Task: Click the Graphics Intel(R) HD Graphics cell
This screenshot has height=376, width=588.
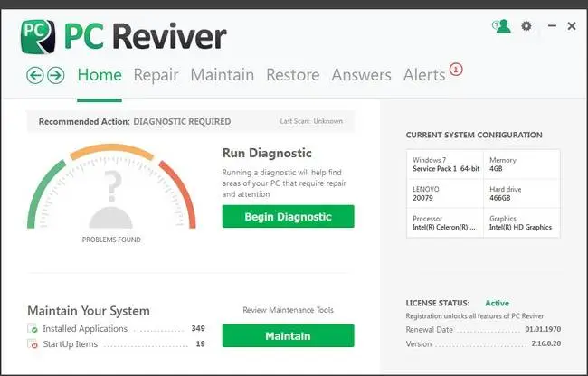Action: [522, 223]
